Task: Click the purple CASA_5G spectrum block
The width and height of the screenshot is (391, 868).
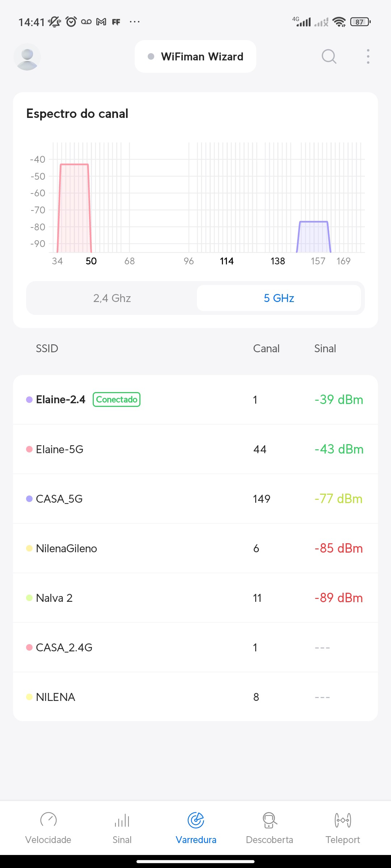Action: click(314, 237)
